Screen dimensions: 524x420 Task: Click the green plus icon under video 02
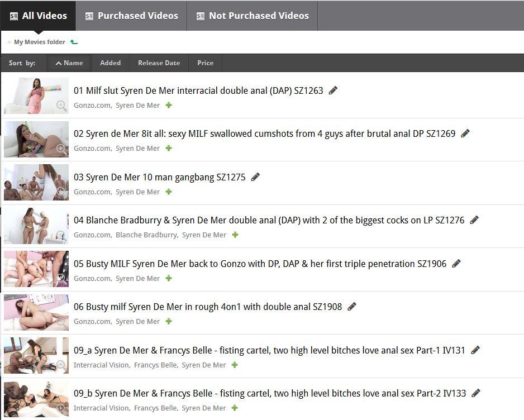tap(169, 149)
